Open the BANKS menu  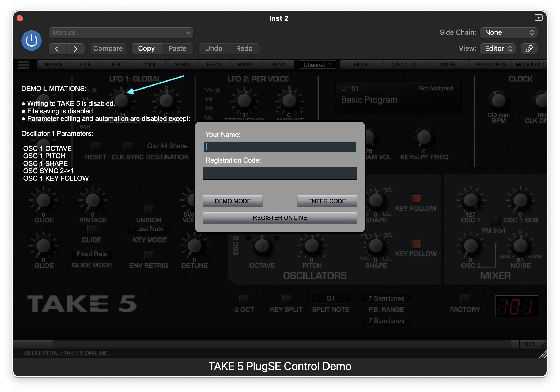pyautogui.click(x=53, y=65)
